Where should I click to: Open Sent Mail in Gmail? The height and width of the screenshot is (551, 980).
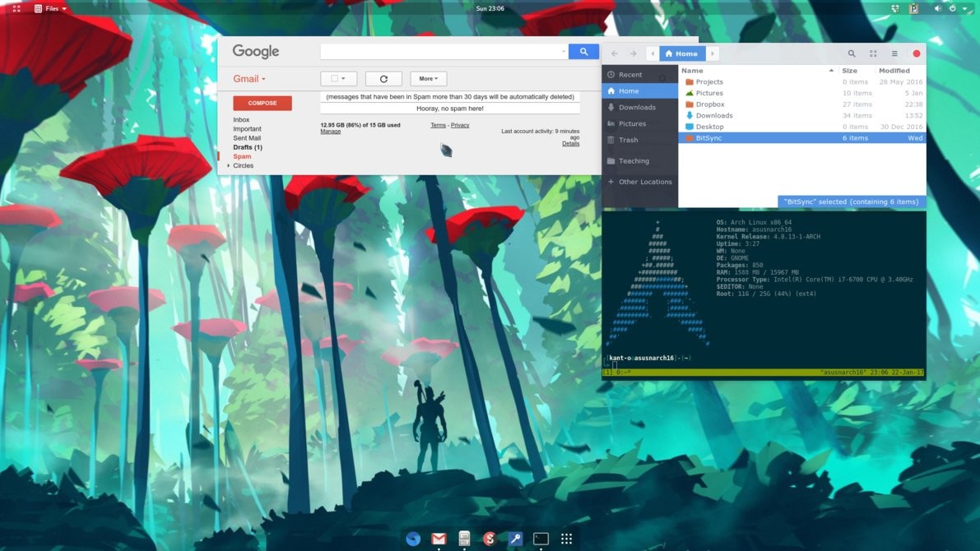point(247,138)
